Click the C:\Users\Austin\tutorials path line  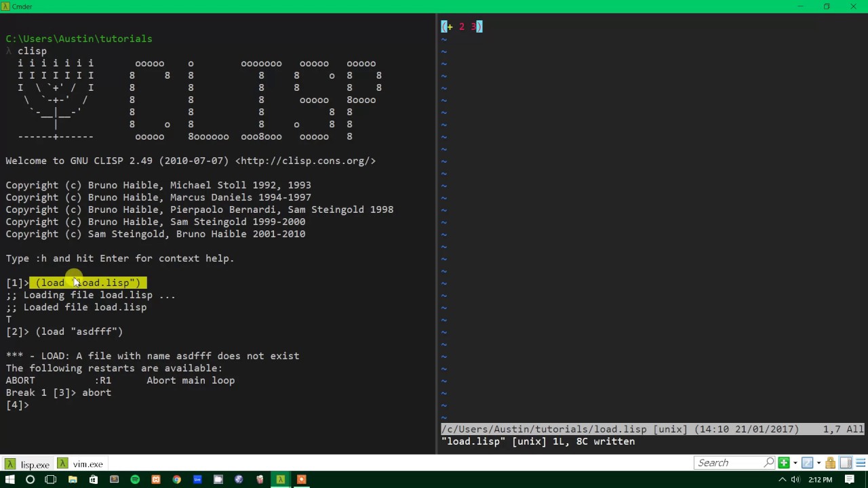[79, 39]
